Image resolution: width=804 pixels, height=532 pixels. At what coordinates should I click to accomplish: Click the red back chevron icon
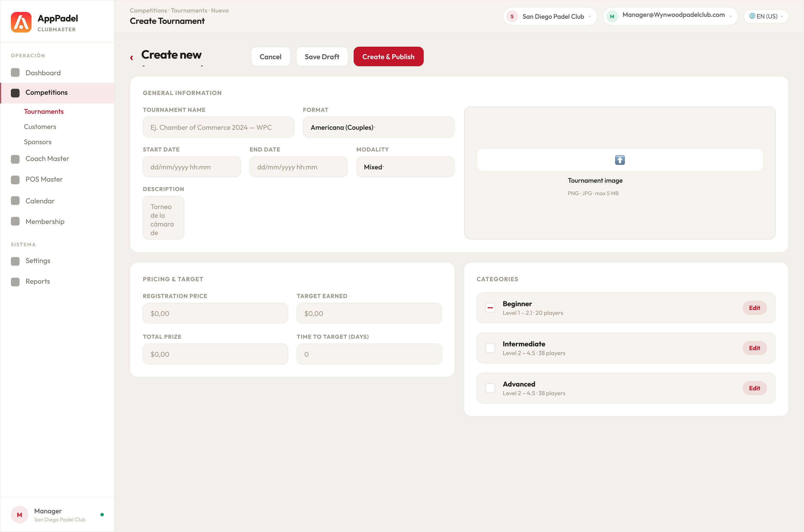pos(132,58)
